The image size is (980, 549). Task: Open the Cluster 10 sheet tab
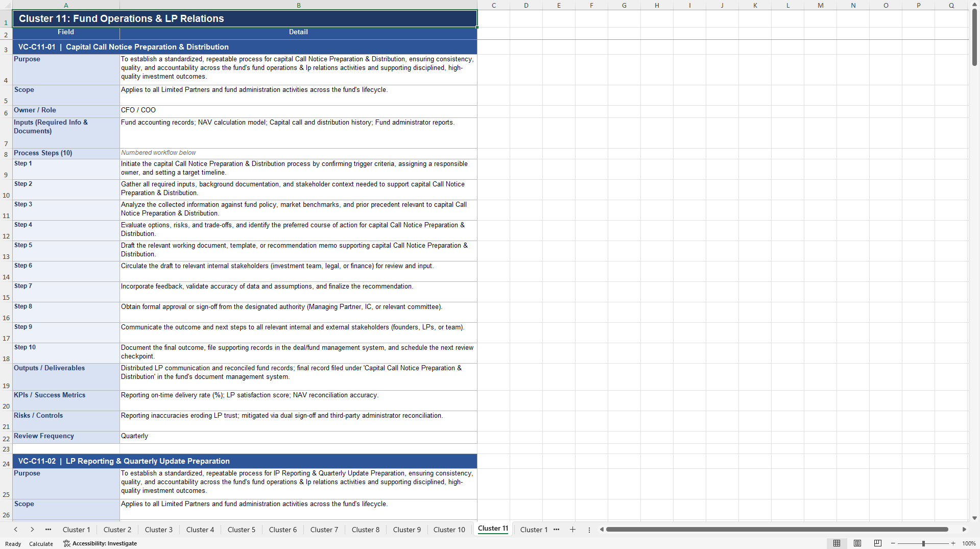(449, 530)
